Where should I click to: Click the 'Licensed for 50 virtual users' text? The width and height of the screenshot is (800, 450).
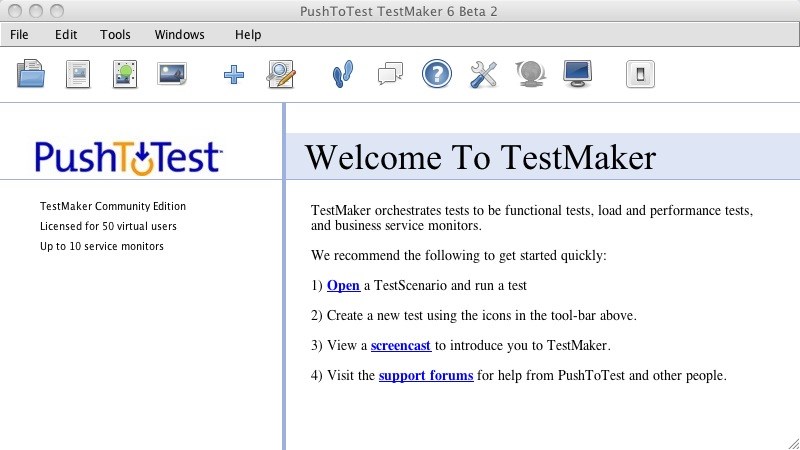(108, 226)
